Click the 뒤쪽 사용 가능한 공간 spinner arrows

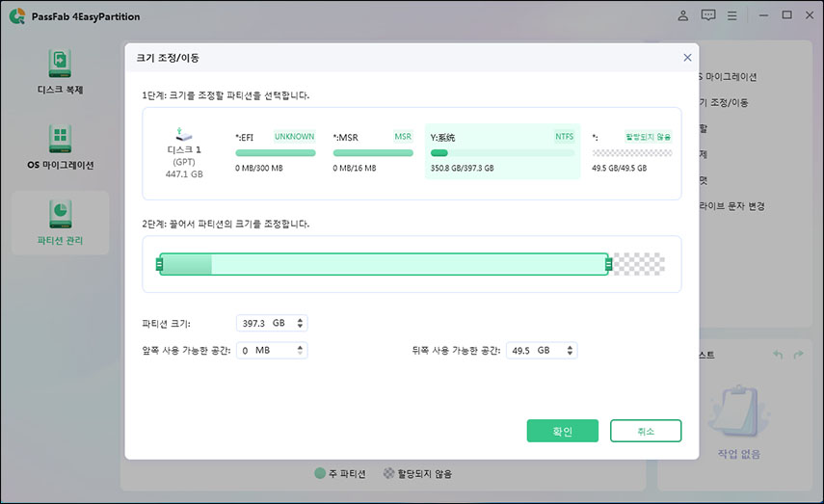(570, 351)
